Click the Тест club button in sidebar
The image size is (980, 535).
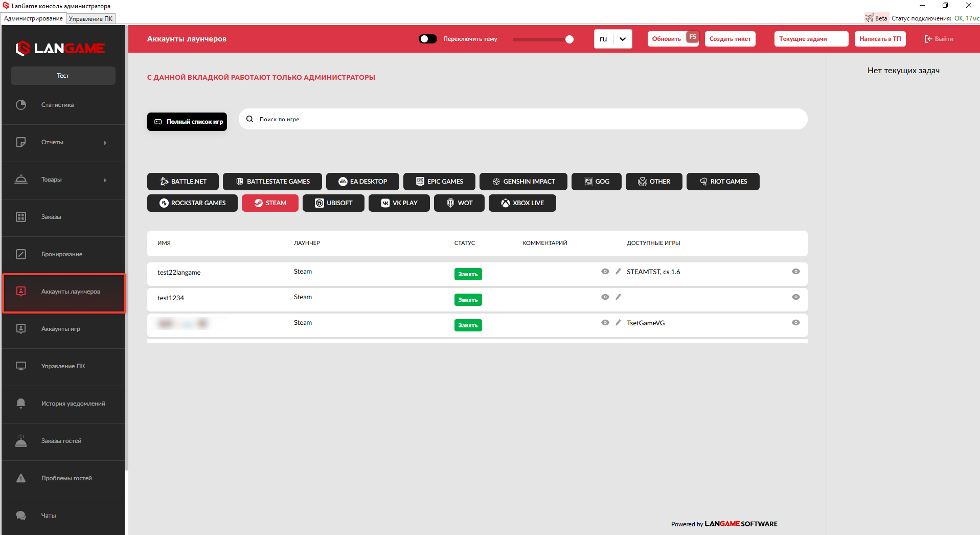[x=63, y=76]
